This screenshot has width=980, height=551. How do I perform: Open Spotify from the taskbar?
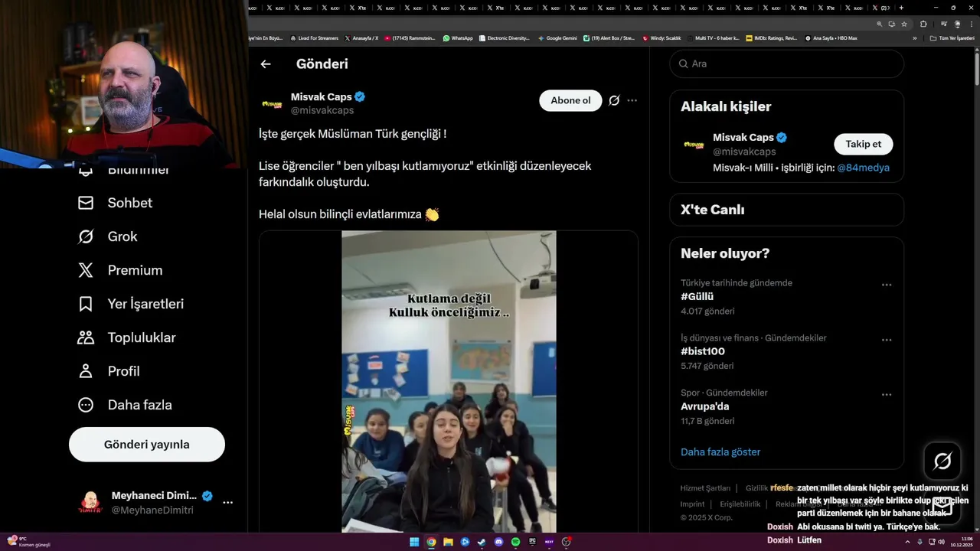tap(515, 542)
